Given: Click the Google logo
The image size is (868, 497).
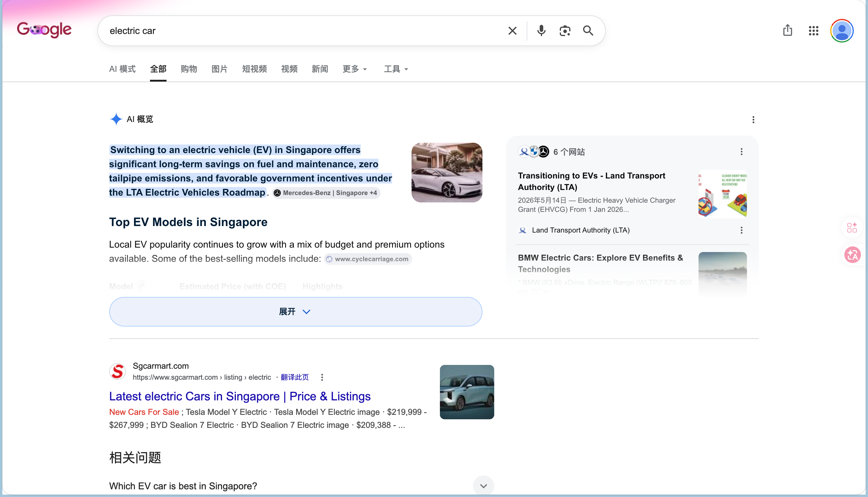Looking at the screenshot, I should point(44,30).
